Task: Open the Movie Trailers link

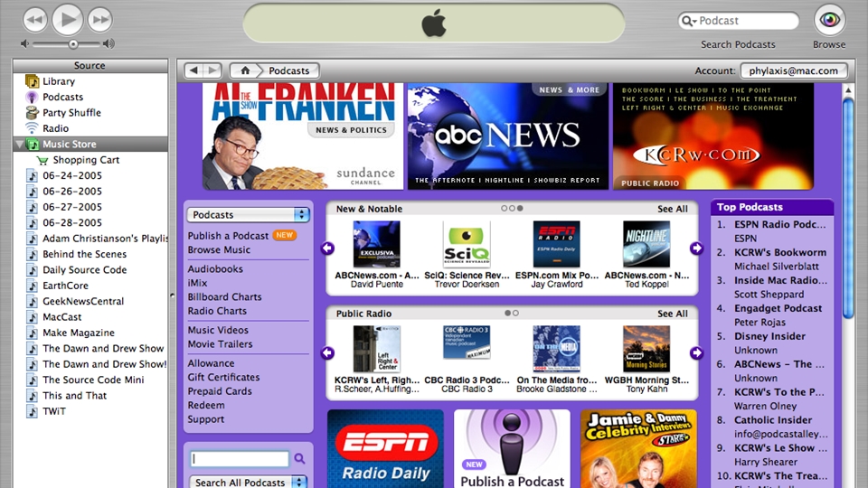Action: click(220, 344)
